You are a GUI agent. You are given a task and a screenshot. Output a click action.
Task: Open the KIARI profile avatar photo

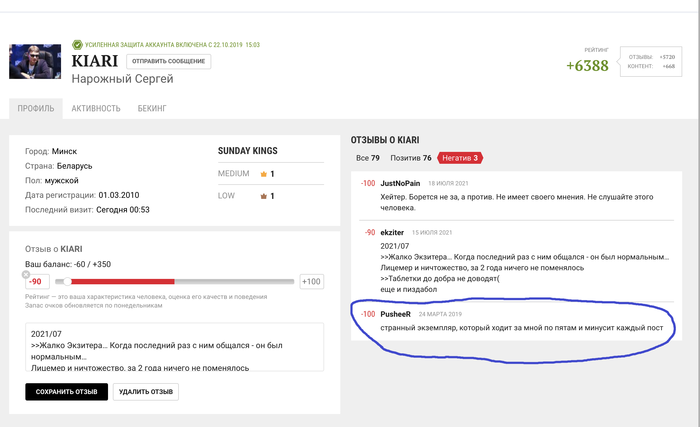click(x=35, y=62)
